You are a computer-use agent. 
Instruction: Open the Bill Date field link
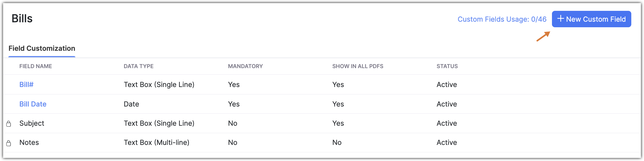(33, 104)
